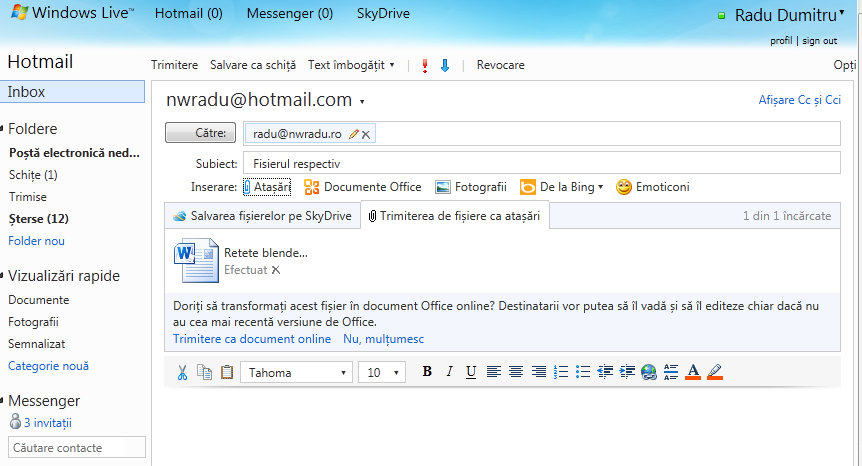Open the Retete blende Word document thumbnail

tap(196, 260)
